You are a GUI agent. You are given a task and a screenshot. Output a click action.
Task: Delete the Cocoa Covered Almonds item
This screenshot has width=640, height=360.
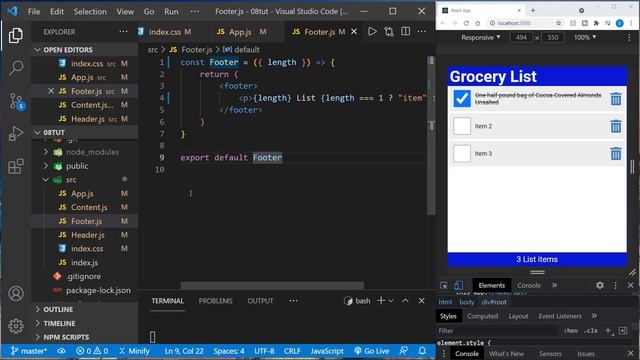coord(616,99)
